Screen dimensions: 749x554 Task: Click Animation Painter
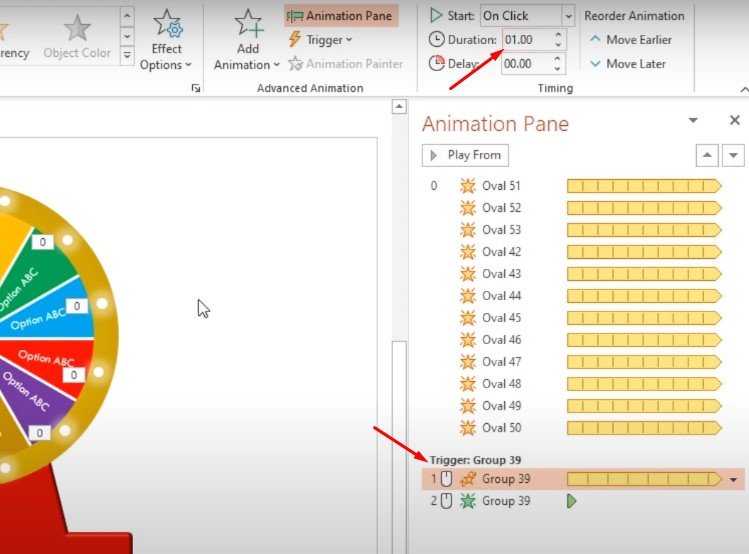(345, 64)
